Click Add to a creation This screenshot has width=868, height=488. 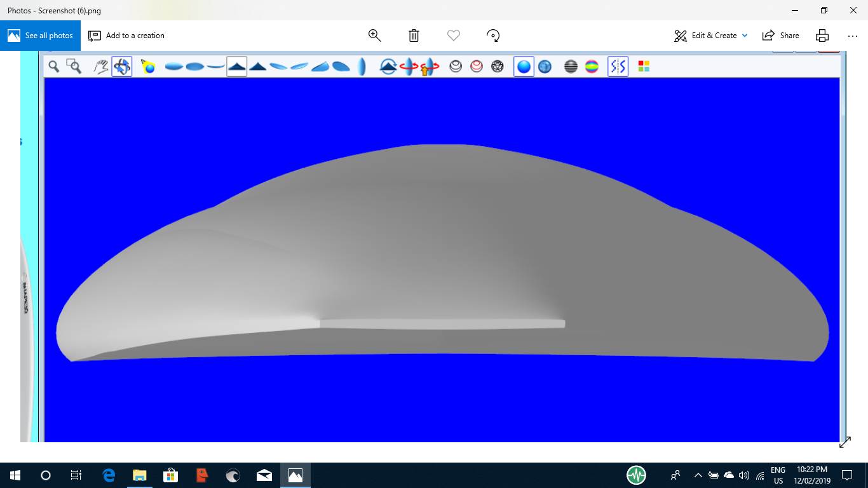pyautogui.click(x=126, y=36)
